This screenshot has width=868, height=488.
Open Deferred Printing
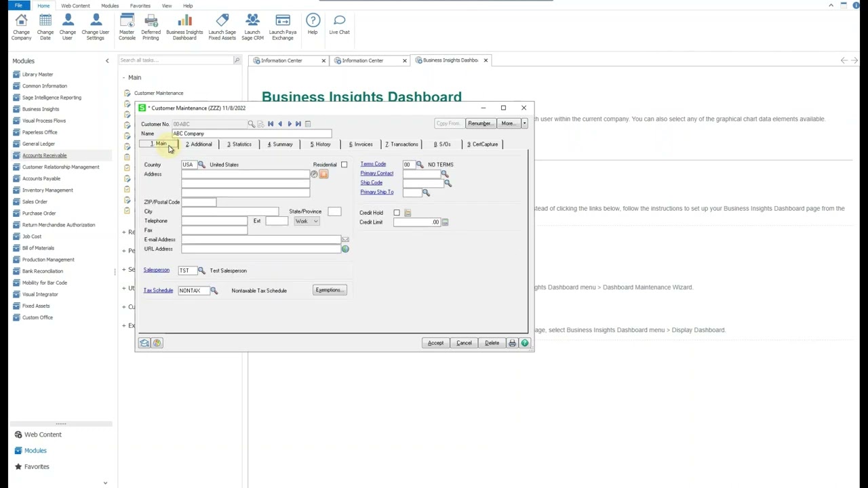[x=151, y=27]
